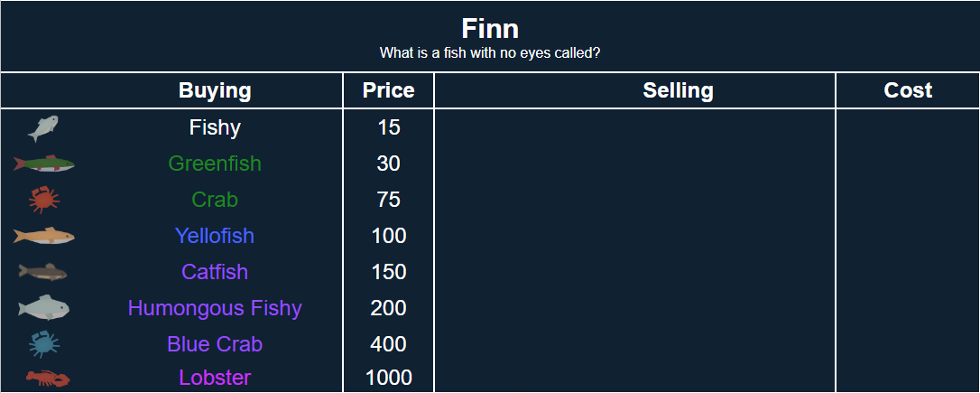Select the red Crab icon
The height and width of the screenshot is (393, 980).
[43, 200]
